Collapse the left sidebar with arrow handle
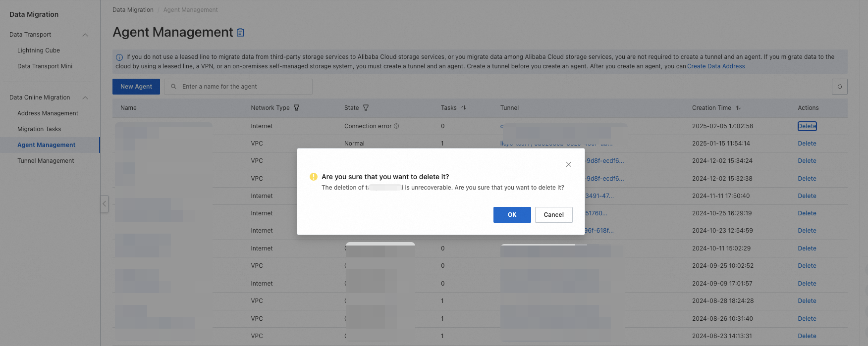The width and height of the screenshot is (868, 346). point(104,203)
